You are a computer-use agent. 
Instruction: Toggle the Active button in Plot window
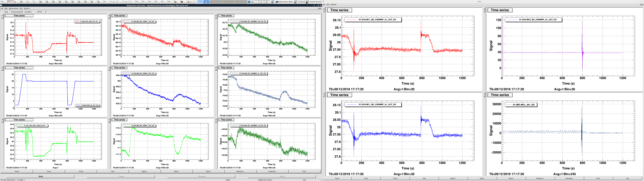(x=395, y=178)
